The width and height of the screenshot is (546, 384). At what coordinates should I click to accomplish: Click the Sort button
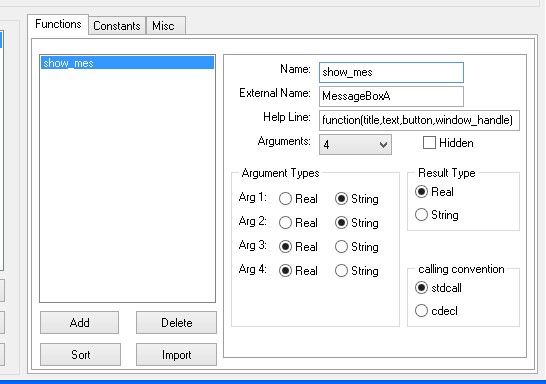(x=80, y=355)
